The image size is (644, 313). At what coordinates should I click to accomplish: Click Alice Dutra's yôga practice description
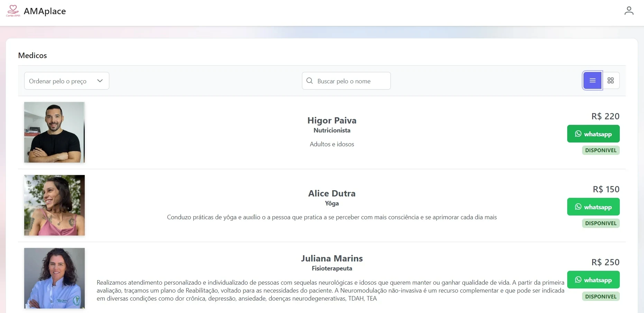pyautogui.click(x=332, y=217)
